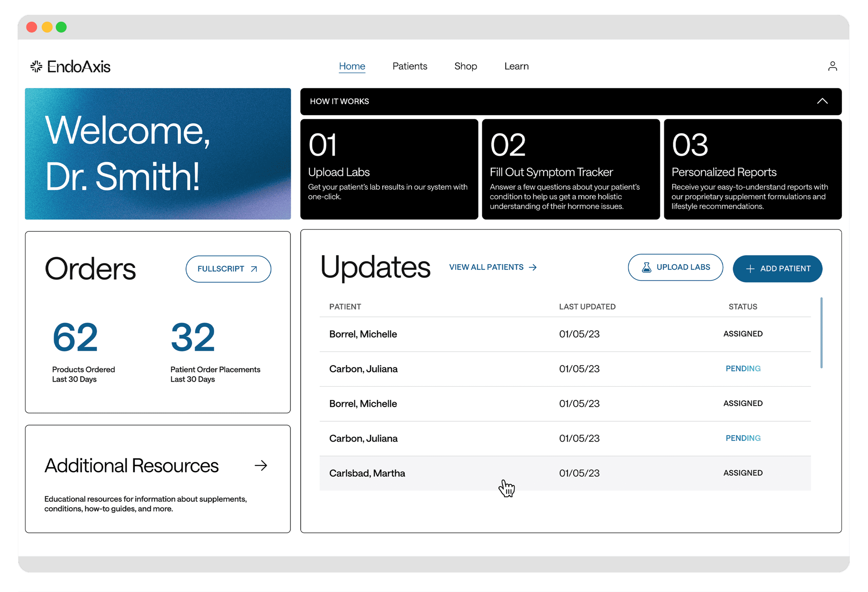The width and height of the screenshot is (868, 592).
Task: Click the Upload Labs button
Action: coord(675,269)
